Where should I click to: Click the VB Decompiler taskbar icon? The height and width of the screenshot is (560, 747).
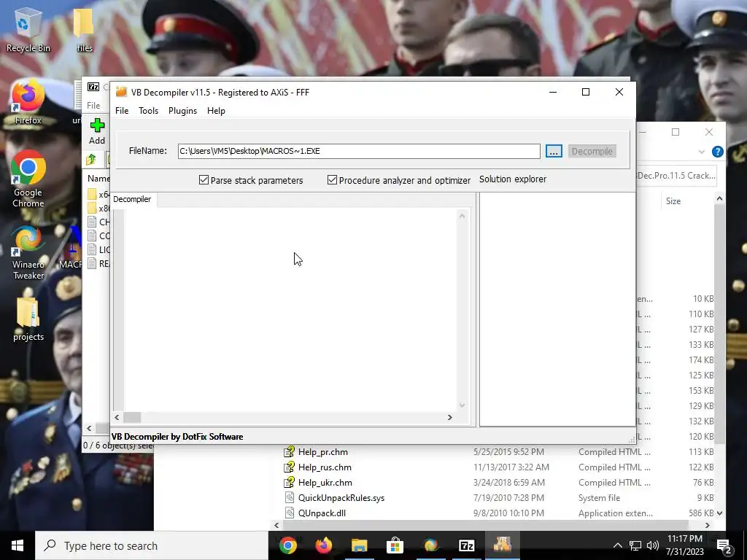502,545
